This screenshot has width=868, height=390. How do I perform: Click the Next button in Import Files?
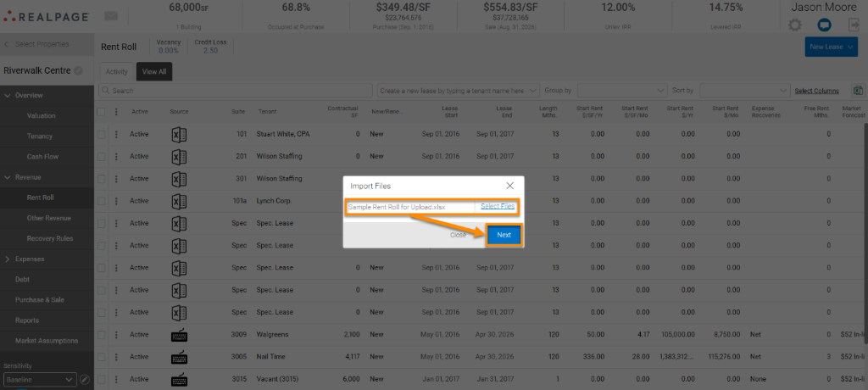click(504, 235)
